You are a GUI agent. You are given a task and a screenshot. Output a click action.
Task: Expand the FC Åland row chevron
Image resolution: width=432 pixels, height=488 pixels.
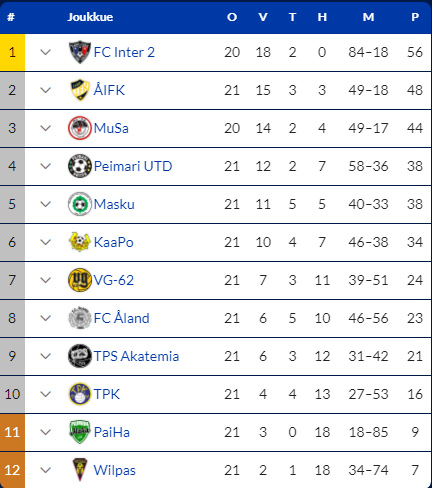[45, 318]
